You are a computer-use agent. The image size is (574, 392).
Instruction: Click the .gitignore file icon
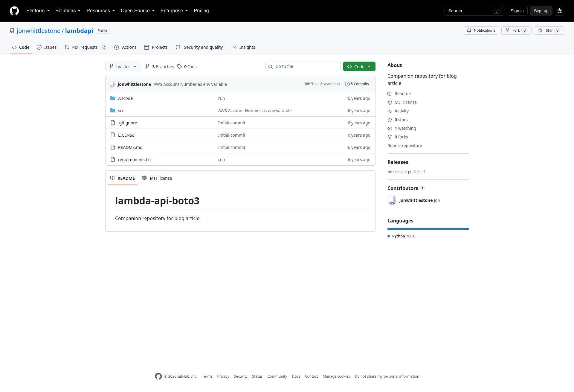click(113, 123)
